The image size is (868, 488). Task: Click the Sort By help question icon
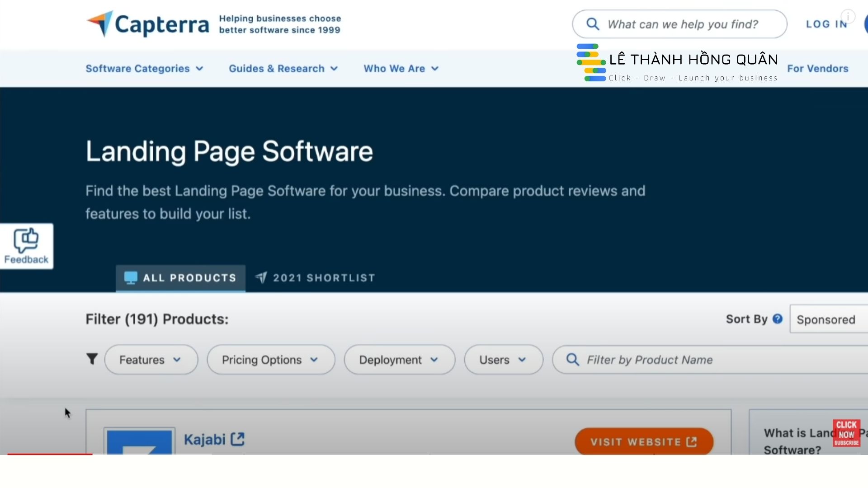click(x=778, y=319)
